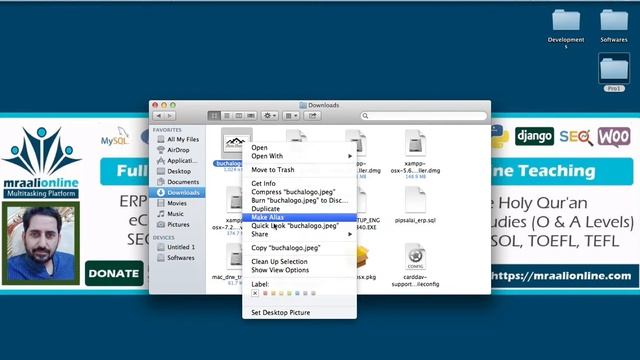Switch to Cover Flow view in Finder
The height and width of the screenshot is (360, 640).
tap(251, 116)
